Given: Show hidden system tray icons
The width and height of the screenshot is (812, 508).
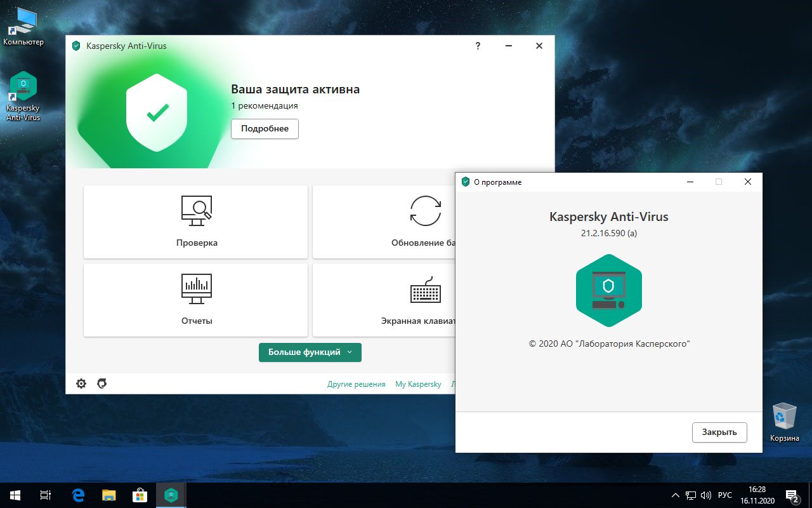Looking at the screenshot, I should (x=676, y=495).
